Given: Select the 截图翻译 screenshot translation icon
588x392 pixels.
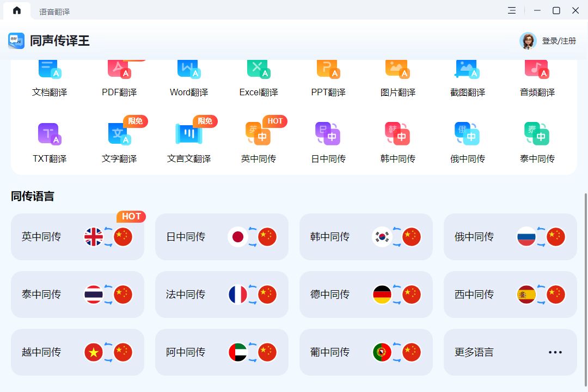Looking at the screenshot, I should 467,69.
